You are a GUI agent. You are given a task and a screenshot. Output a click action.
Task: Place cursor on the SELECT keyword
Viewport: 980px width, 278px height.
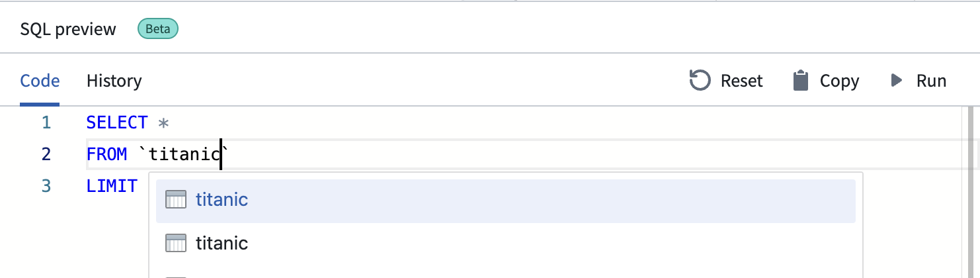coord(117,122)
